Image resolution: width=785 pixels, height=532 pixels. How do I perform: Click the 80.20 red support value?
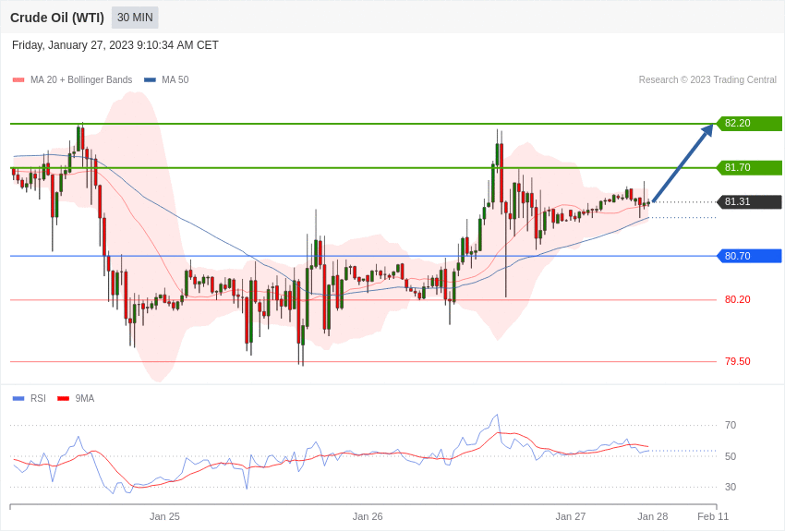pos(738,299)
